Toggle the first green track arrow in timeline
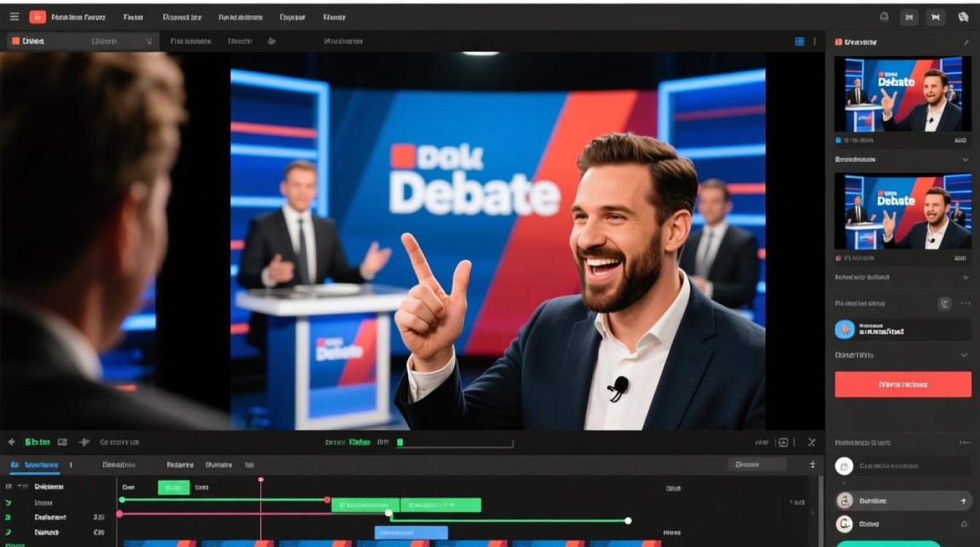980x547 pixels. click(9, 503)
